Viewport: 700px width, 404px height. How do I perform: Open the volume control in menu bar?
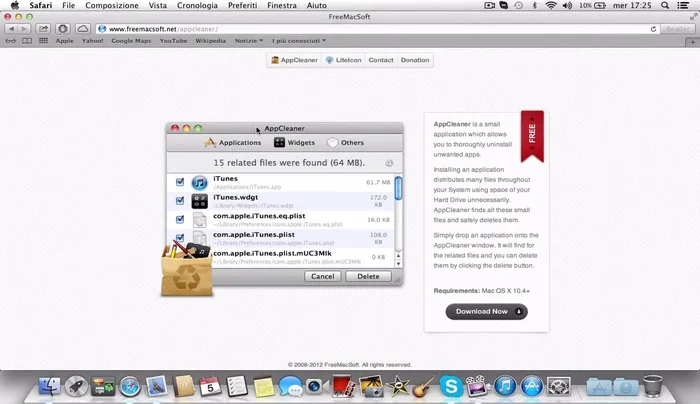point(567,5)
